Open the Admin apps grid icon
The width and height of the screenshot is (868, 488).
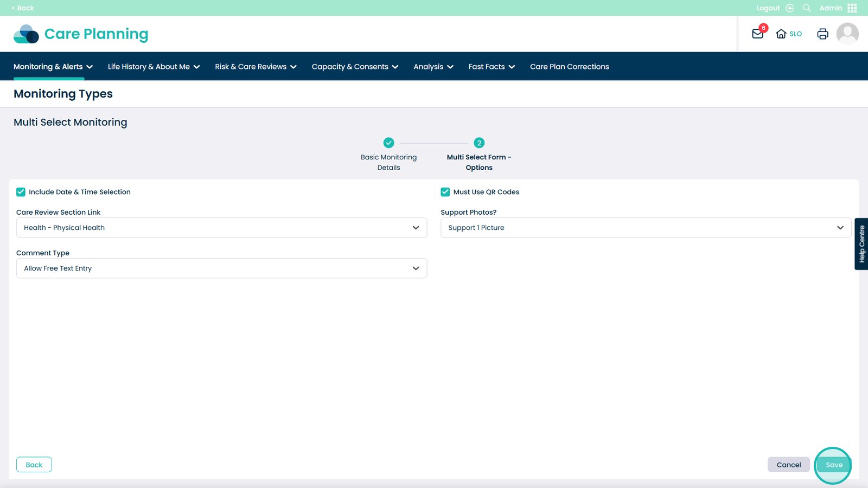(852, 8)
